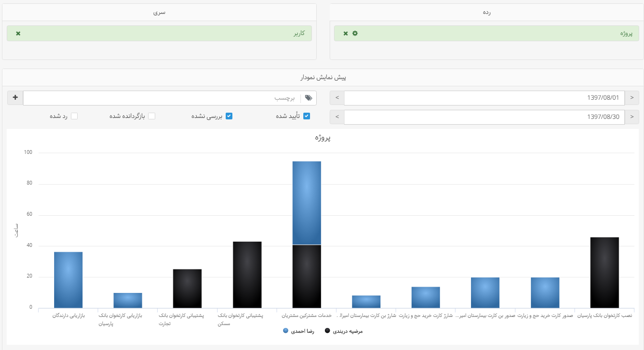This screenshot has height=350, width=644.
Task: Click left arrow of start date 1397/08/01
Action: 337,98
